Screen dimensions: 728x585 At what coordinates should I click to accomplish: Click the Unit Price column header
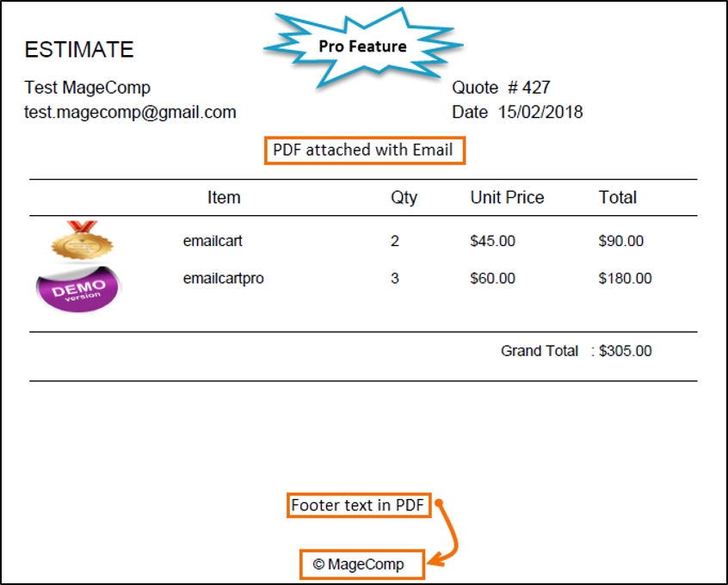pyautogui.click(x=507, y=198)
